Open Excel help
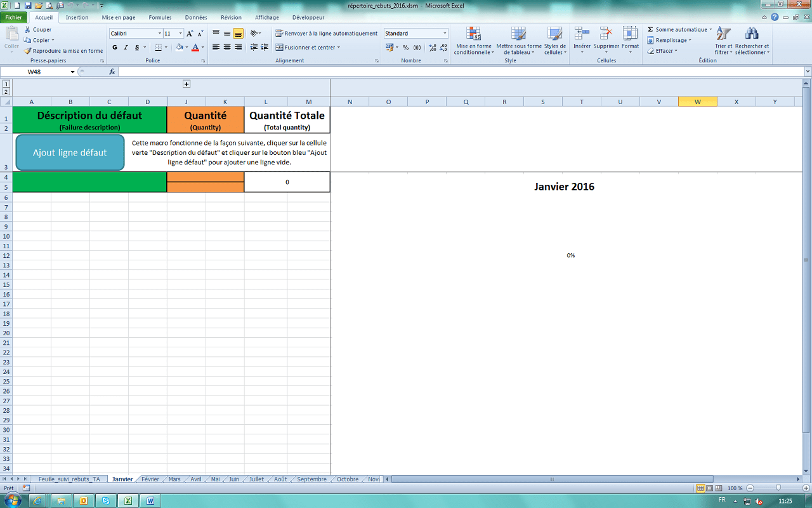812x508 pixels. click(x=775, y=17)
